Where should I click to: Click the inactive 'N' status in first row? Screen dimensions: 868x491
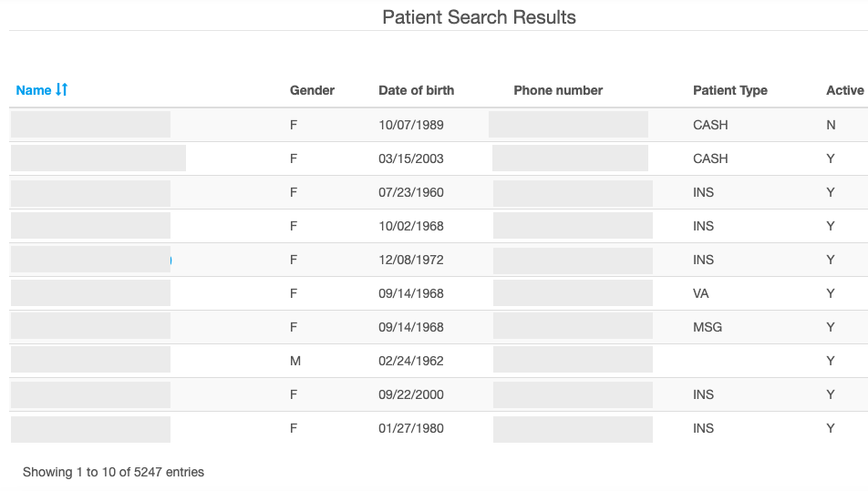tap(831, 125)
